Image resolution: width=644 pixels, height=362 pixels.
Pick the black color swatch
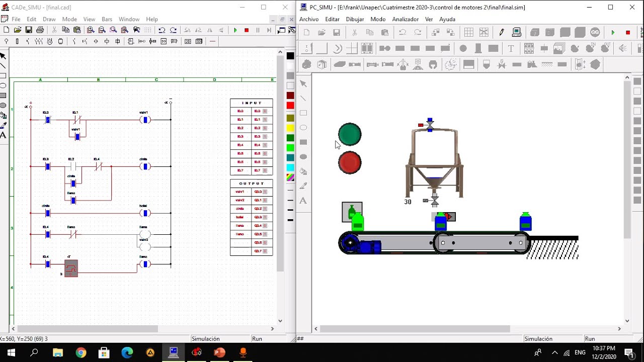[290, 56]
